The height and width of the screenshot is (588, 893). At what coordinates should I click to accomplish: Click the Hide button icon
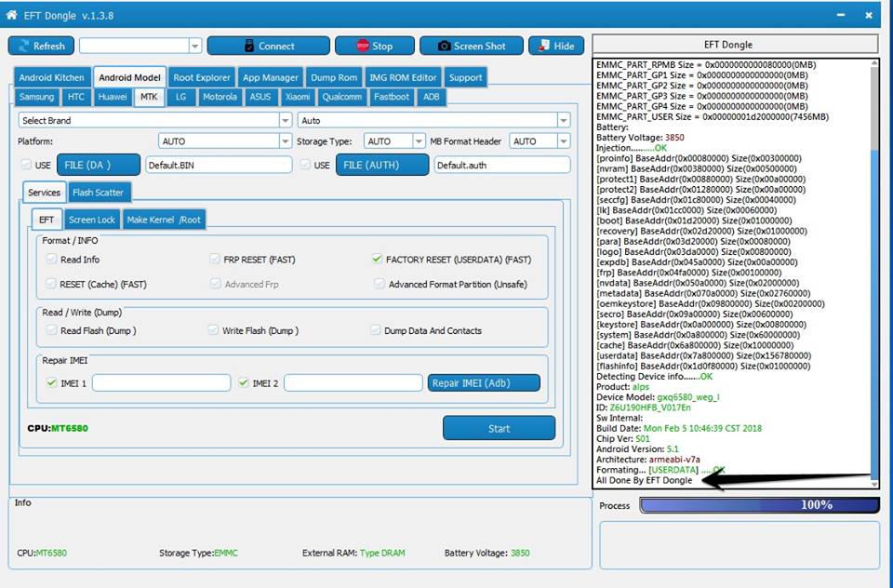click(544, 46)
